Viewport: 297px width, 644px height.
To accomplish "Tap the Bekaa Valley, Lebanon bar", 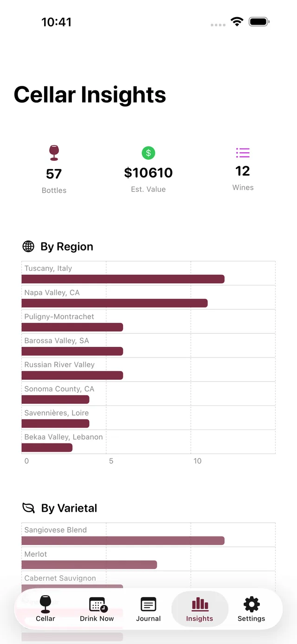I will pyautogui.click(x=47, y=448).
